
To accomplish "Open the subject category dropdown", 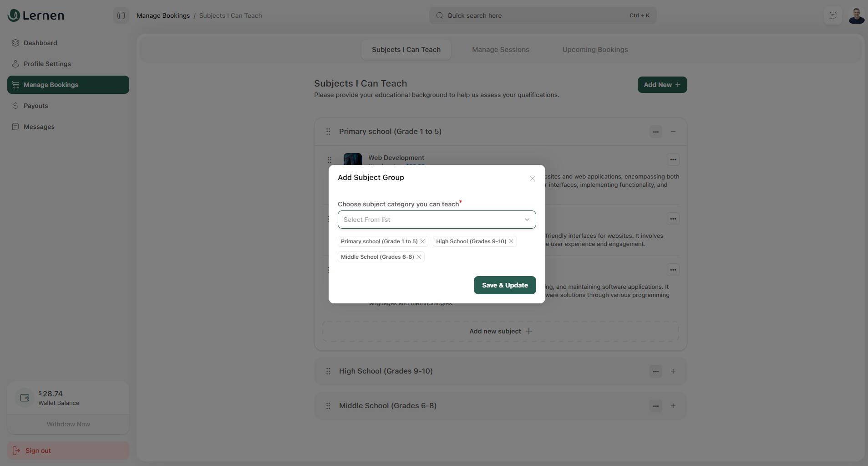I will point(437,220).
